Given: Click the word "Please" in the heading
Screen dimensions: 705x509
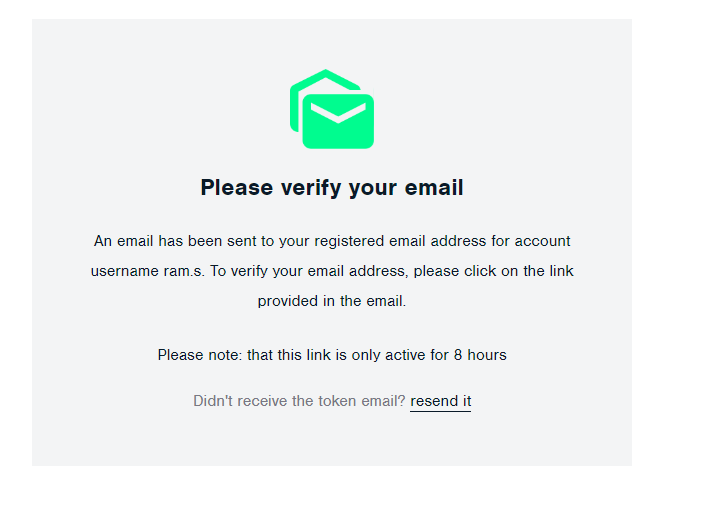Looking at the screenshot, I should click(x=234, y=188).
